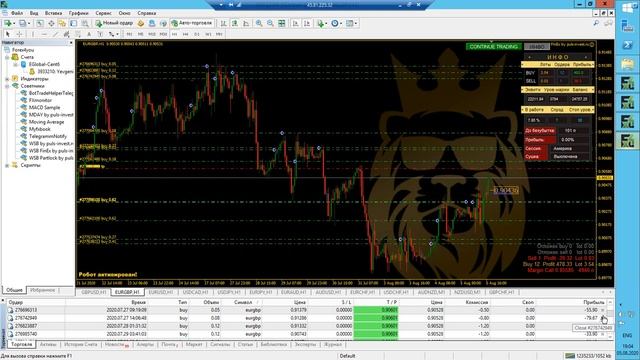Viewport: 640px width, 360px height.
Task: Sort orders by Прибыль column header
Action: point(593,302)
